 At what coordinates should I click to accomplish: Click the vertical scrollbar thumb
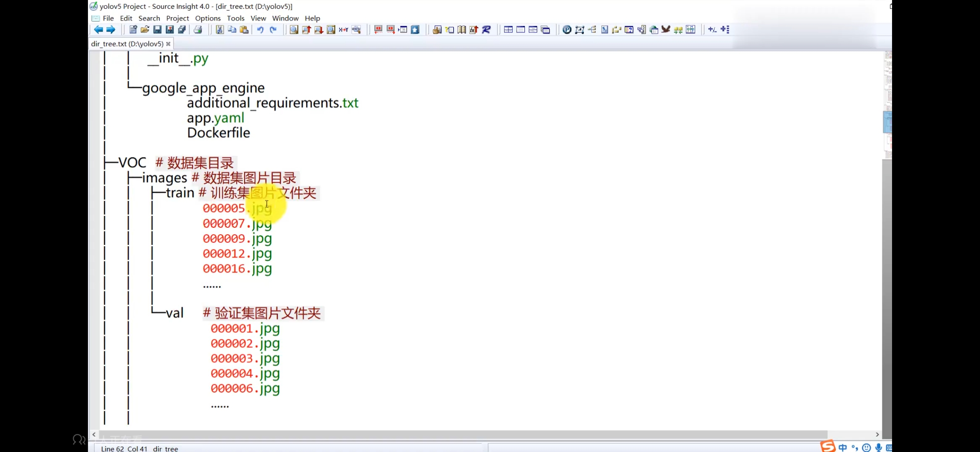(x=887, y=122)
